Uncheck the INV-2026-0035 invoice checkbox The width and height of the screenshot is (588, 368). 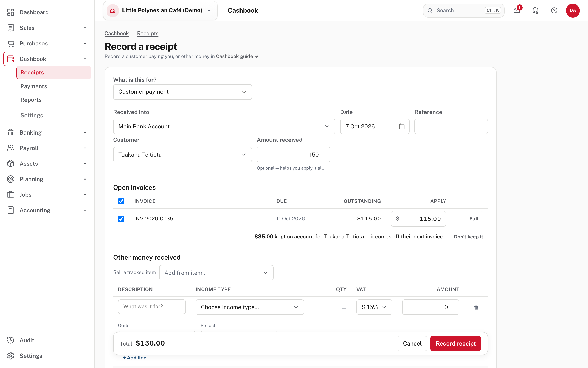point(121,219)
